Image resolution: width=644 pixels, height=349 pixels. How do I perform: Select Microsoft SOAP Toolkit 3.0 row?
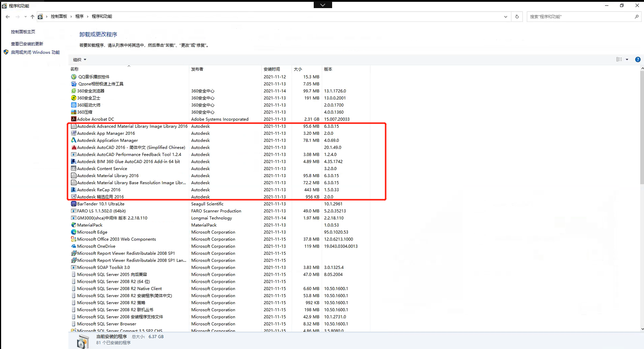click(220, 267)
